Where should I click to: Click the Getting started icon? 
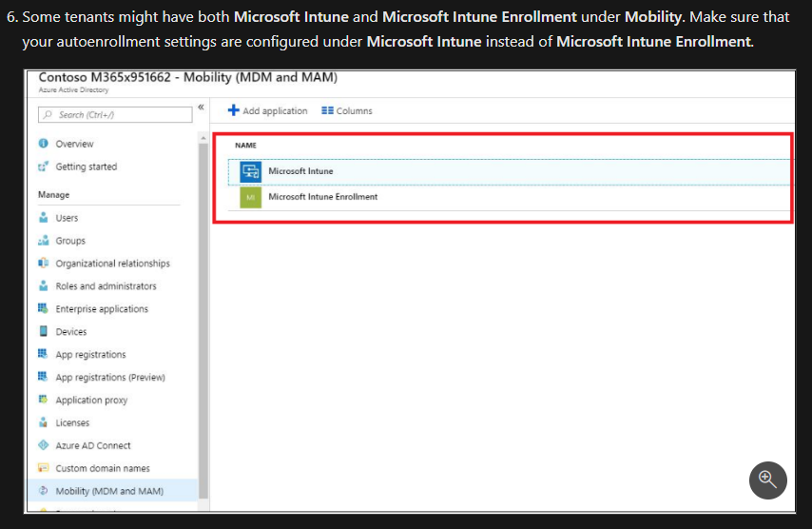tap(44, 167)
